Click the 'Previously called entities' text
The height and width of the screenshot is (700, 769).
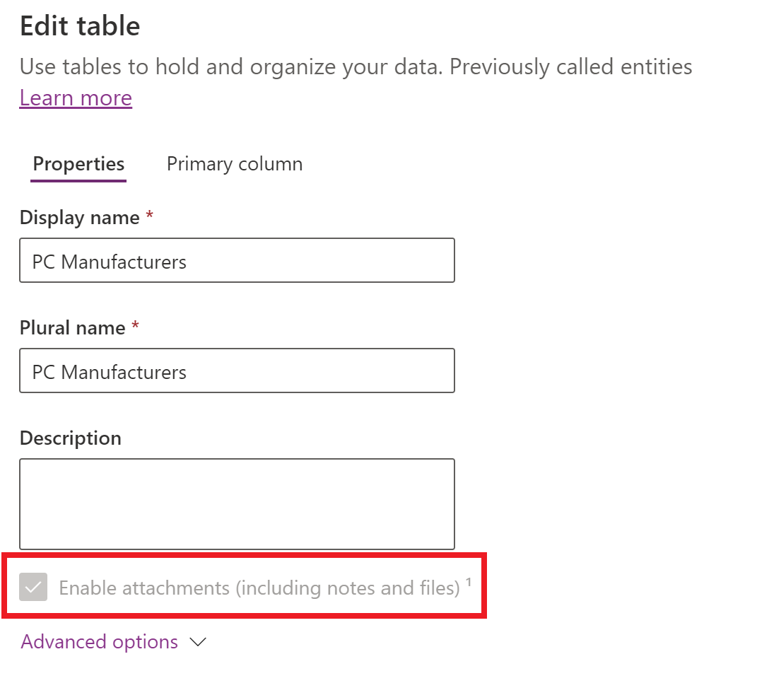(x=571, y=67)
